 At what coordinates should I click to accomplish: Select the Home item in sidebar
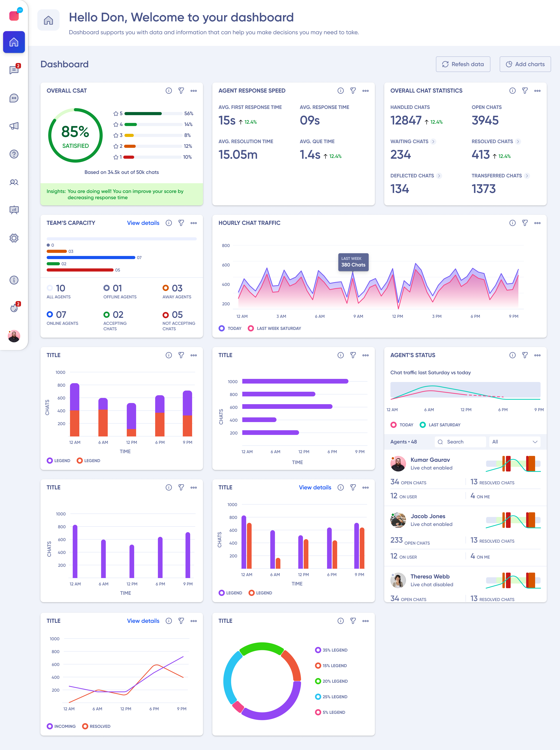coord(14,42)
